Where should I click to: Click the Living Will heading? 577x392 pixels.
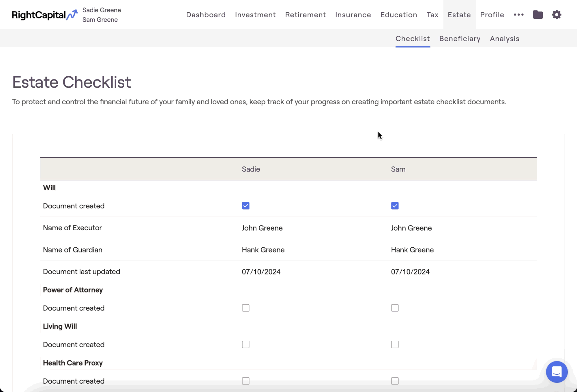click(x=60, y=326)
